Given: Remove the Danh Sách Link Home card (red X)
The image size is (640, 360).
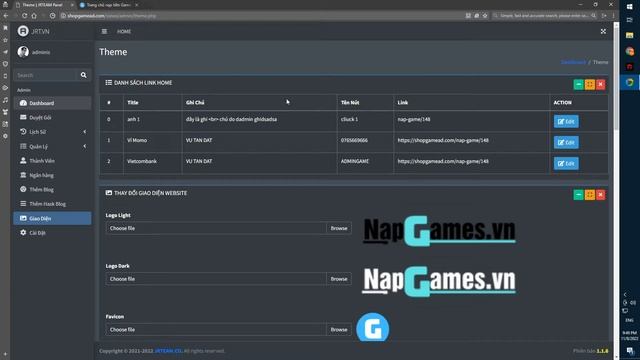Looking at the screenshot, I should 600,84.
